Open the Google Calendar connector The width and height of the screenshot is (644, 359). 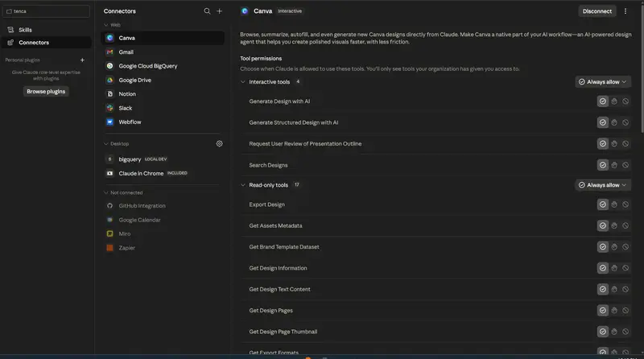tap(163, 220)
